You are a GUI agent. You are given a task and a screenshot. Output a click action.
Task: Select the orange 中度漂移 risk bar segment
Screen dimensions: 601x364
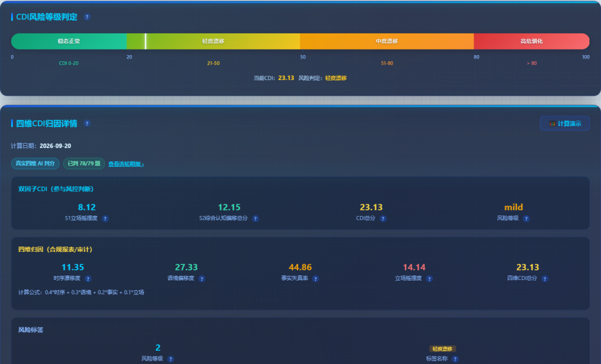387,41
